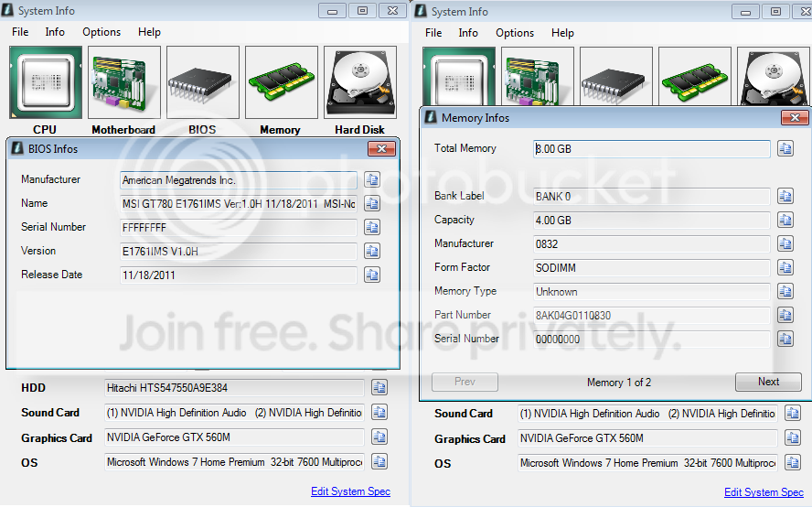
Task: Copy Part Number value
Action: coord(785,316)
